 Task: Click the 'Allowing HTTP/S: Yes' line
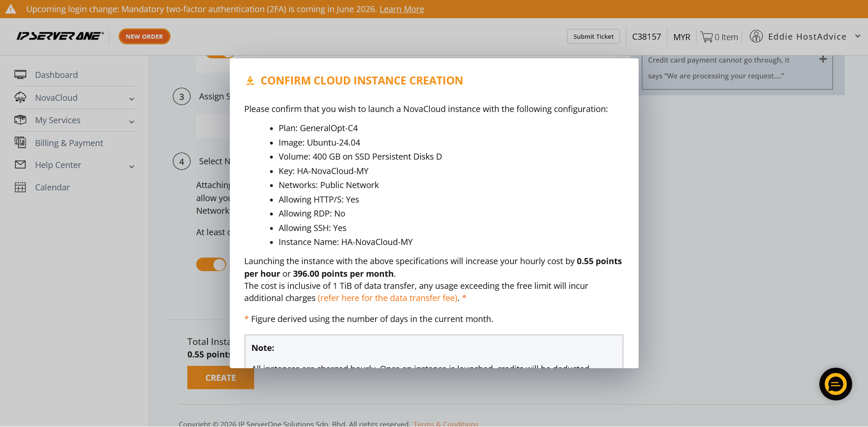[x=319, y=199]
